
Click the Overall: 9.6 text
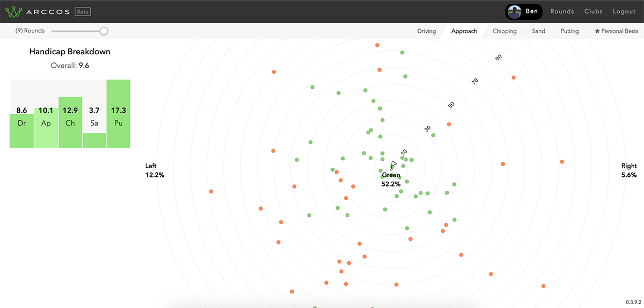[70, 66]
